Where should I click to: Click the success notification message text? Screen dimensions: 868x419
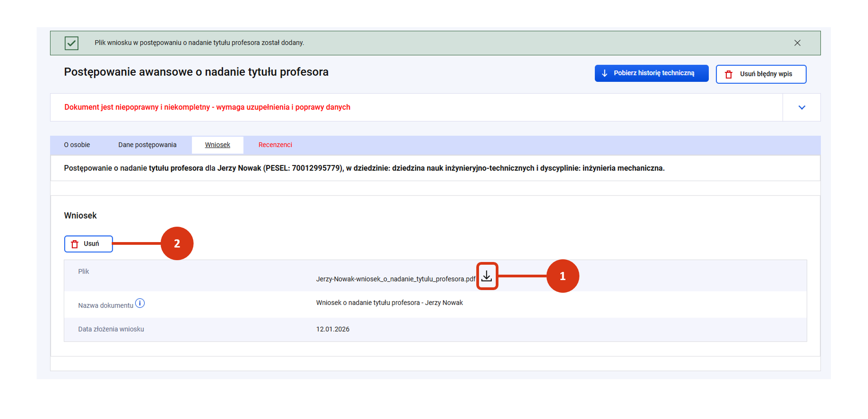(199, 43)
